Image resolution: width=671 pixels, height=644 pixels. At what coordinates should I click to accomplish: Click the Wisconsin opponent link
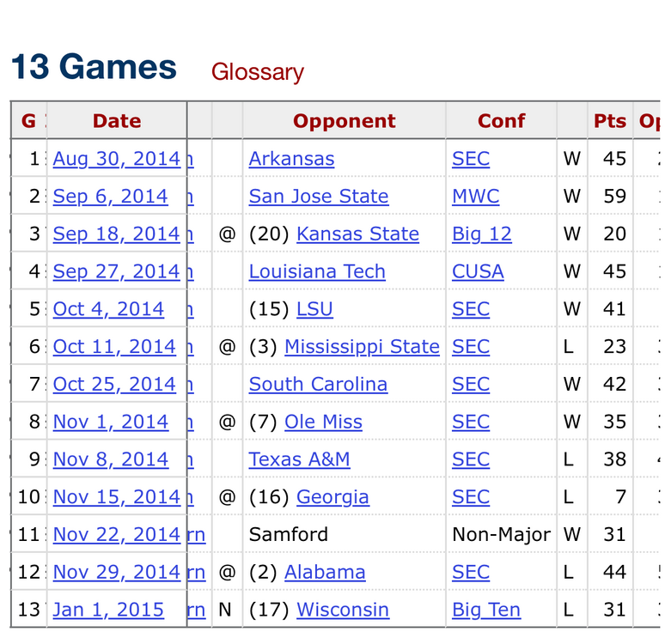[x=342, y=611]
